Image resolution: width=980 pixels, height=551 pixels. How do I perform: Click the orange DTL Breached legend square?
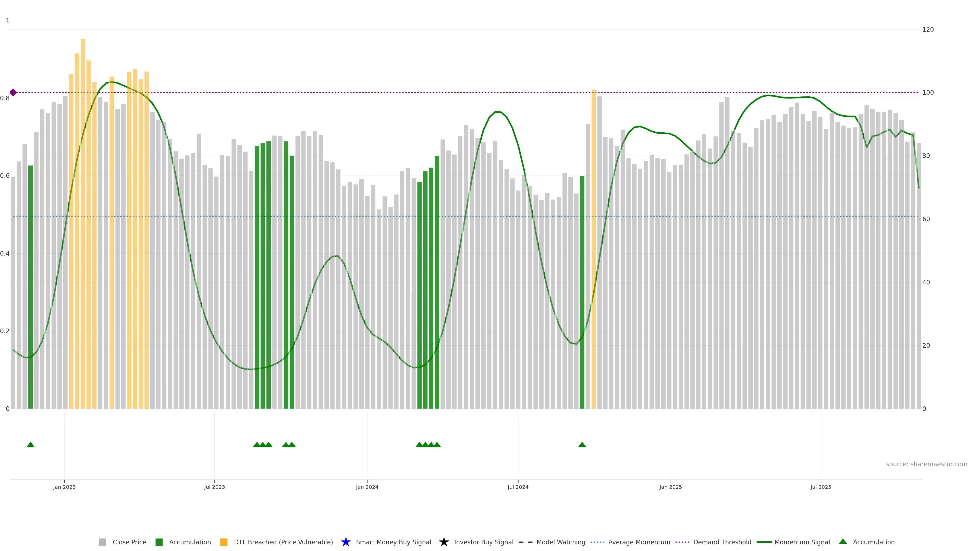[224, 542]
